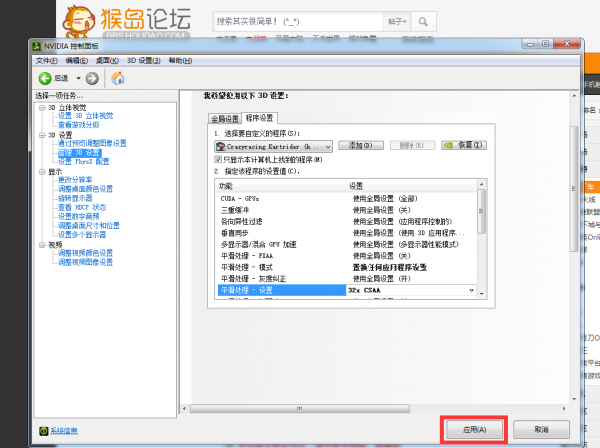Image resolution: width=600 pixels, height=448 pixels.
Task: Select 调整桌面颜色设置 in tree
Action: pyautogui.click(x=85, y=189)
